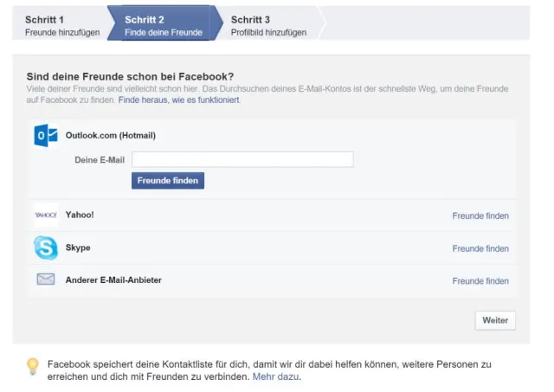This screenshot has width=554, height=392.
Task: Focus the Deine E-Mail input field
Action: pos(242,159)
